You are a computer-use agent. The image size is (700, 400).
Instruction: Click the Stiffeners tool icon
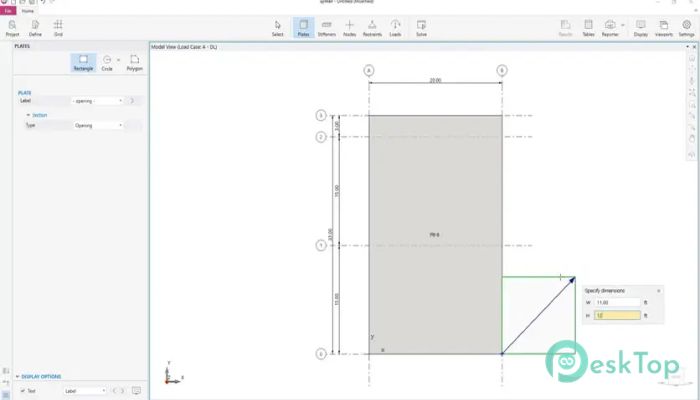(x=326, y=27)
